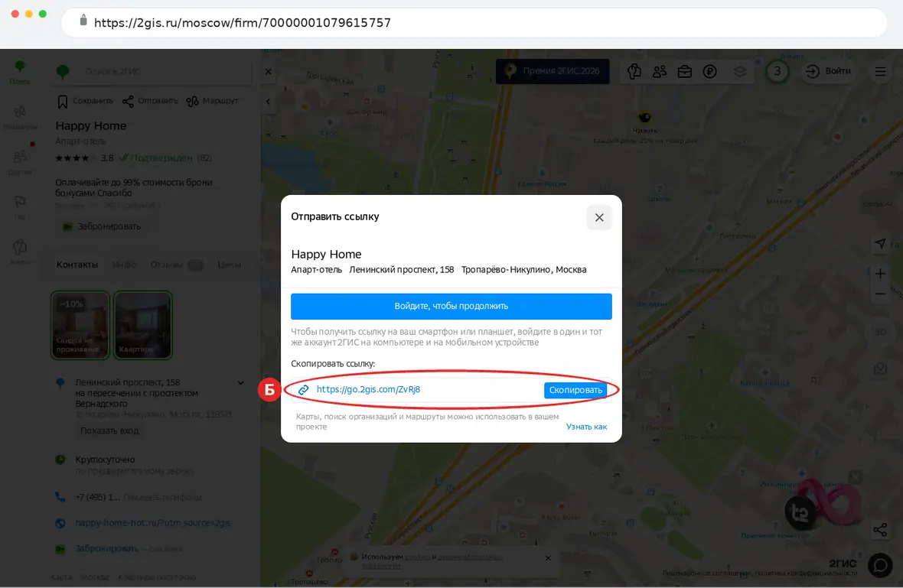The width and height of the screenshot is (903, 588).
Task: Open the Маршруты sidebar icon
Action: click(20, 117)
